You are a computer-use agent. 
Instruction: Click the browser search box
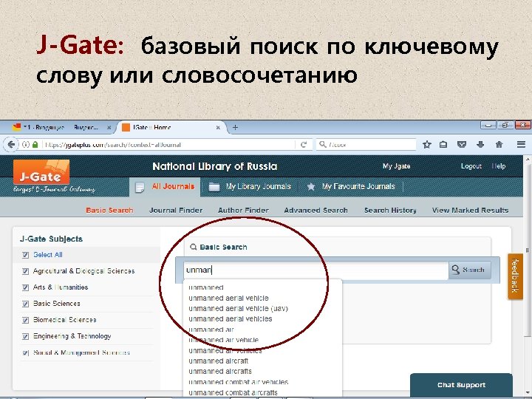[366, 145]
